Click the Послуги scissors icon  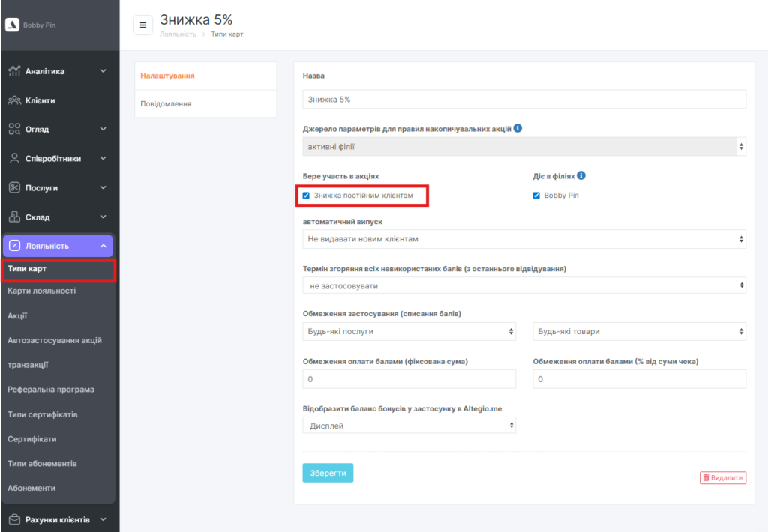[x=14, y=188]
